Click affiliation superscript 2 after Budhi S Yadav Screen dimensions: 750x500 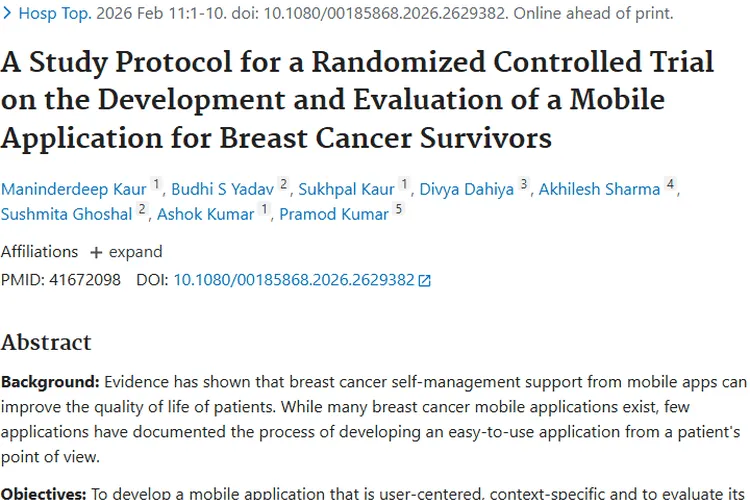pyautogui.click(x=284, y=185)
